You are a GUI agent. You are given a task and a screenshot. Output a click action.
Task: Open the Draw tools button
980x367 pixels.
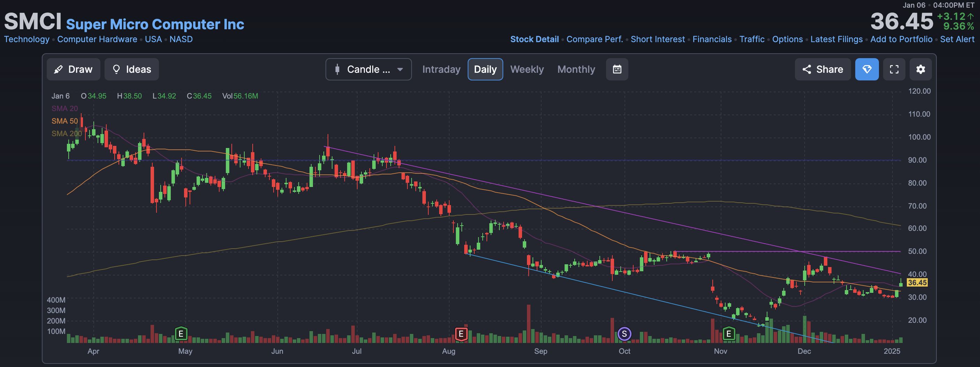(x=74, y=69)
